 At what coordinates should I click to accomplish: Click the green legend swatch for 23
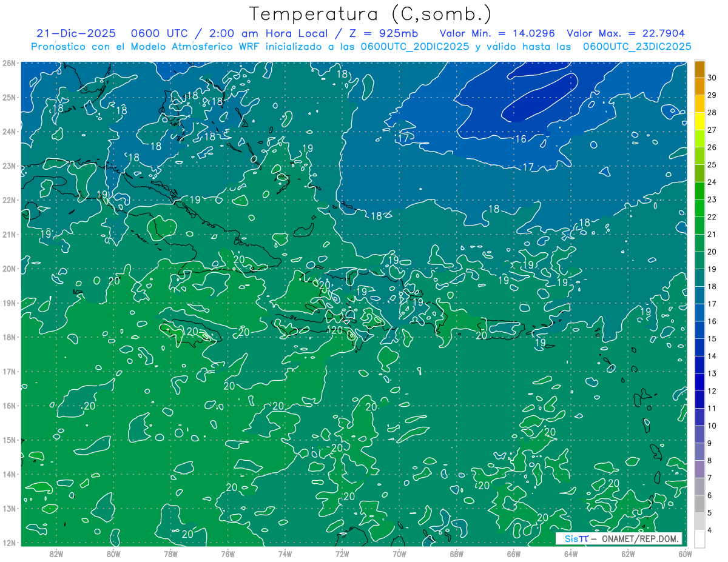click(x=699, y=191)
